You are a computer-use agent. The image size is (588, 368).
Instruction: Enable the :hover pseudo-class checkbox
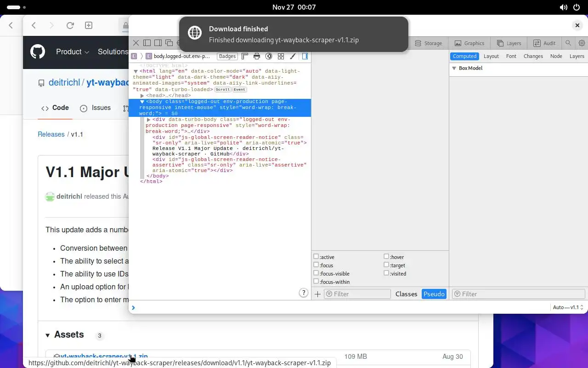click(x=386, y=257)
